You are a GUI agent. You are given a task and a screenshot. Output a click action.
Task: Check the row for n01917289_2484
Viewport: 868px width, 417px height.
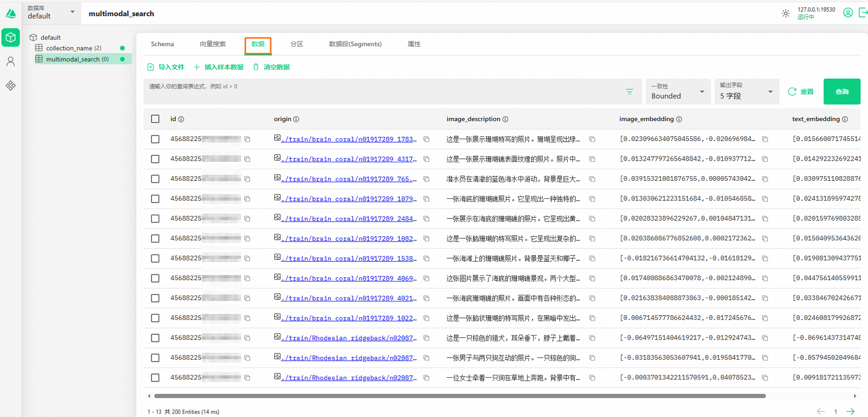click(x=155, y=219)
